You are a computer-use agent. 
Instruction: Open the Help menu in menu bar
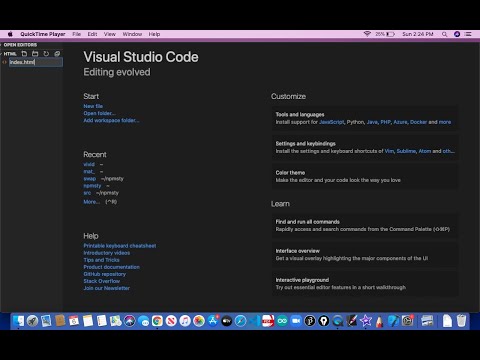pos(154,34)
